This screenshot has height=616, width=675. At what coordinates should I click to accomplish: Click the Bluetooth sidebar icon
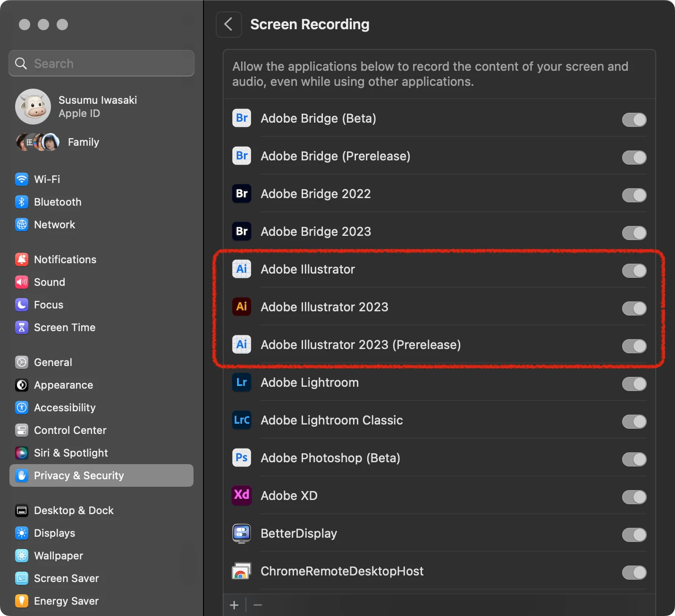[x=22, y=202]
